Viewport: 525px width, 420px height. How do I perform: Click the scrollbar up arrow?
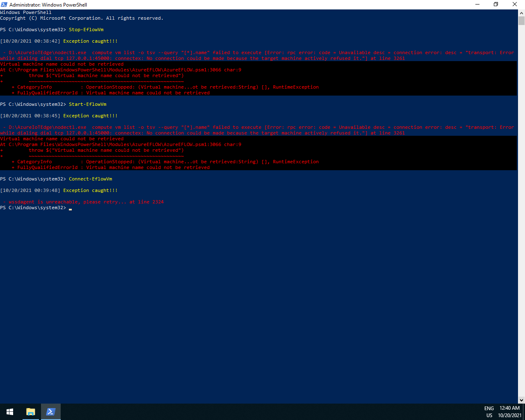(521, 13)
